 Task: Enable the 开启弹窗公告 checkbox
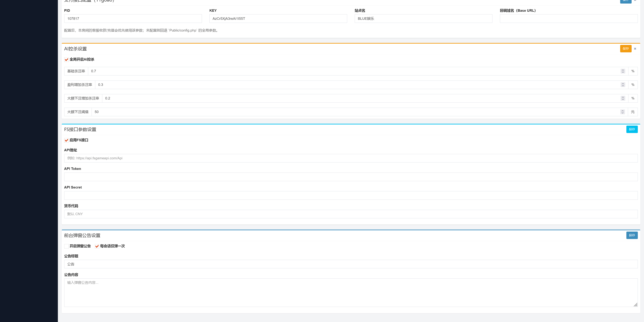pos(67,246)
